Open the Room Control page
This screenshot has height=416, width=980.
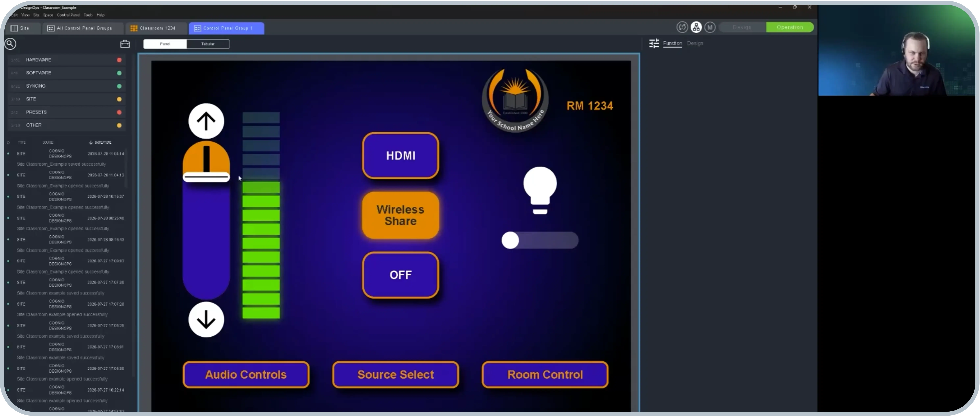[545, 375]
